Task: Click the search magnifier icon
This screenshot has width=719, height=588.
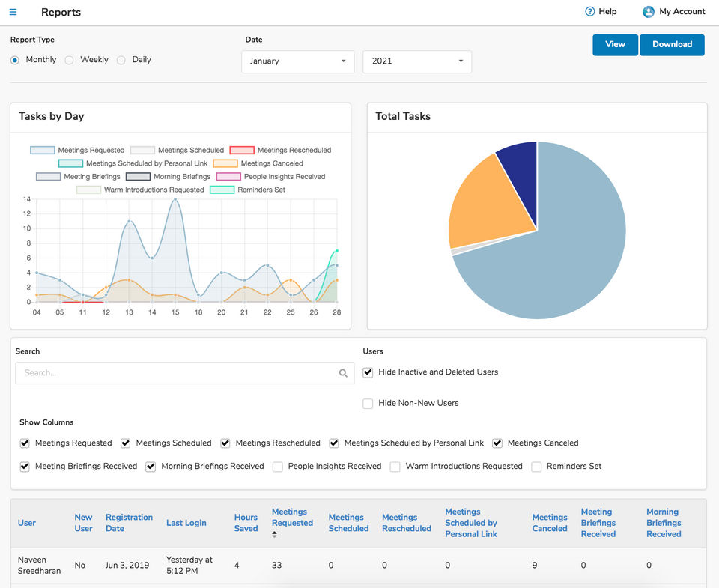Action: [x=343, y=373]
